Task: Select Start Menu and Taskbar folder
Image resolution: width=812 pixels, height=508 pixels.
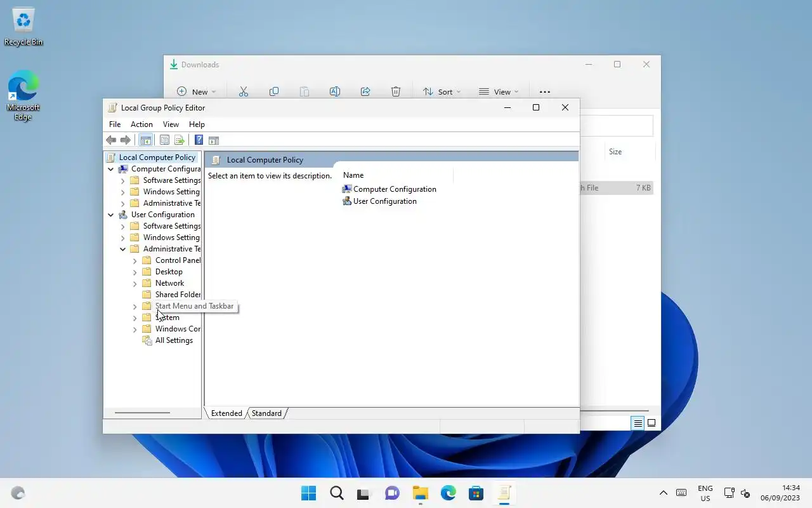Action: pyautogui.click(x=194, y=306)
